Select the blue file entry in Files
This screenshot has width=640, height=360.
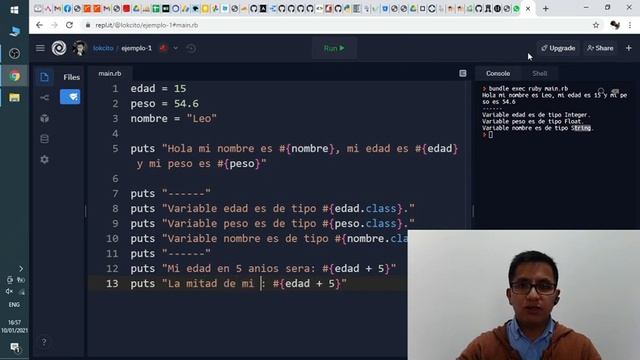[x=70, y=97]
